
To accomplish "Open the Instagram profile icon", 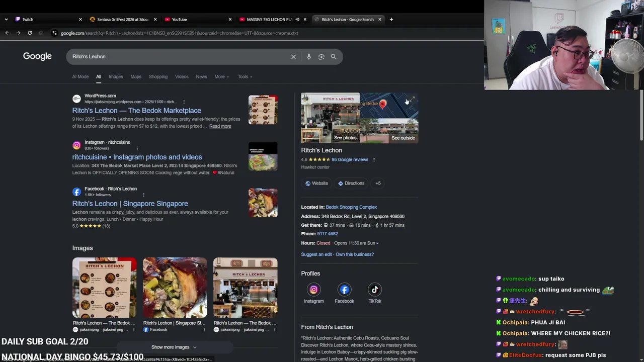I will click(x=313, y=290).
